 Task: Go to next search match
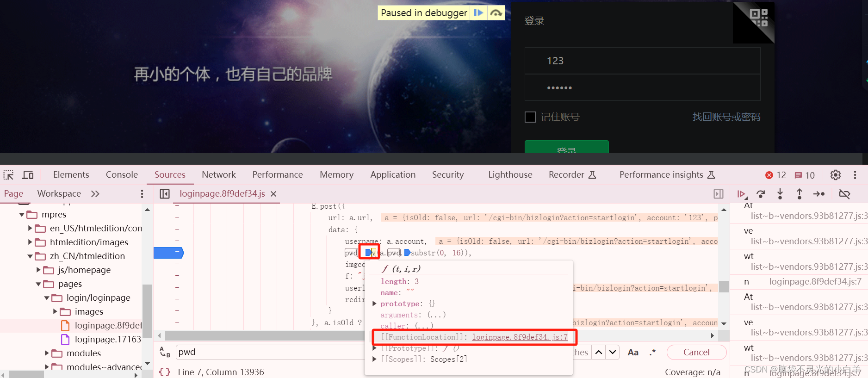[613, 352]
